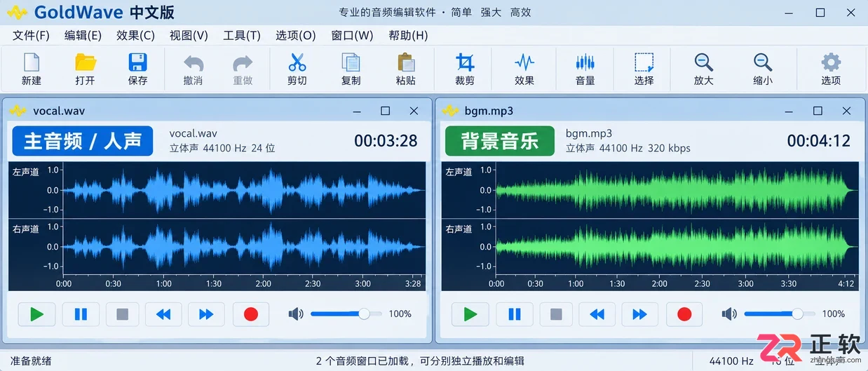Open the 效果(C) menu

135,35
